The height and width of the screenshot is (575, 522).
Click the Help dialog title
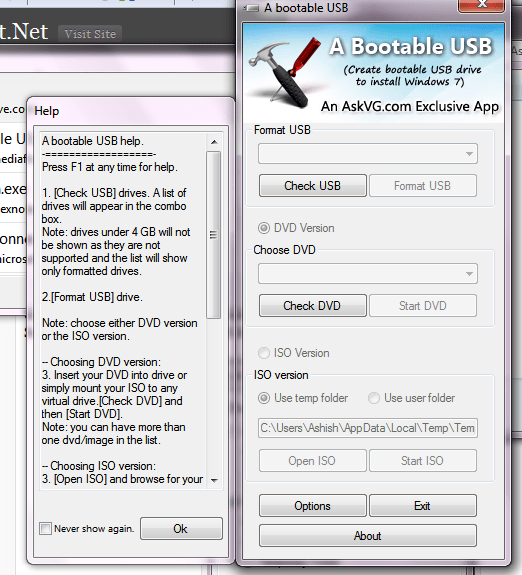coord(47,111)
